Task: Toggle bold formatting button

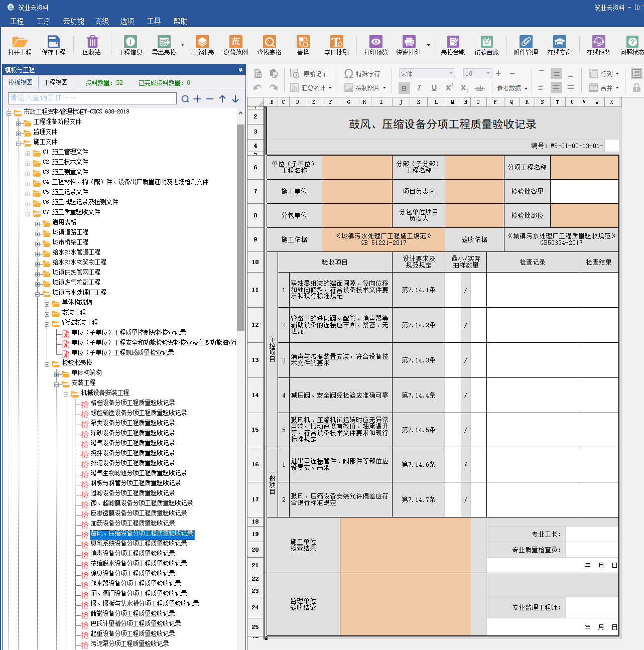Action: (404, 88)
